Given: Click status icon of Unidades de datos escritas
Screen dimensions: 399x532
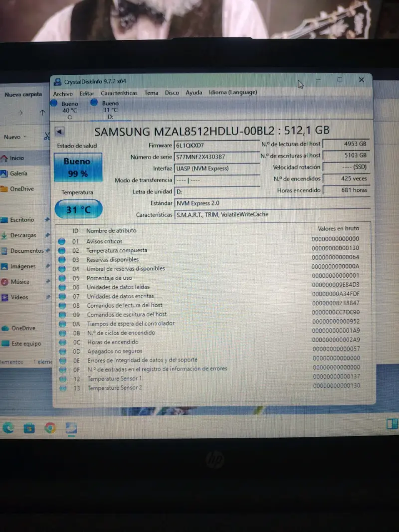Looking at the screenshot, I should 62,297.
